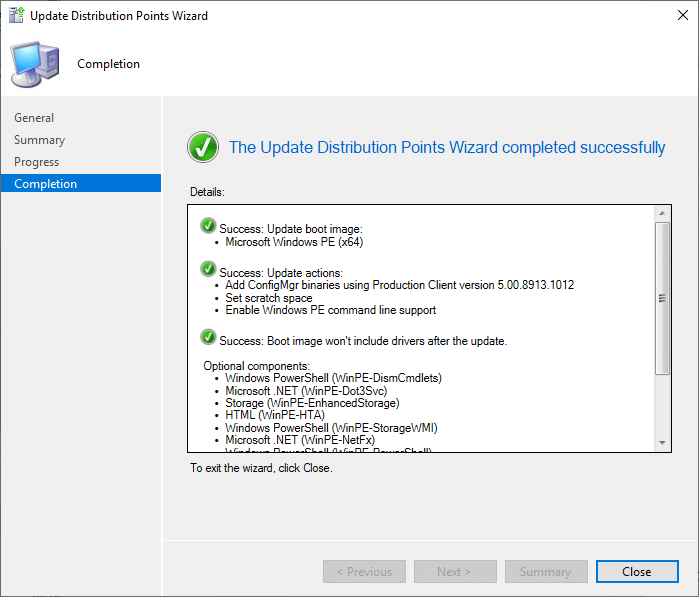Click the computer icon beside Completion header
The image size is (699, 597).
pyautogui.click(x=35, y=64)
